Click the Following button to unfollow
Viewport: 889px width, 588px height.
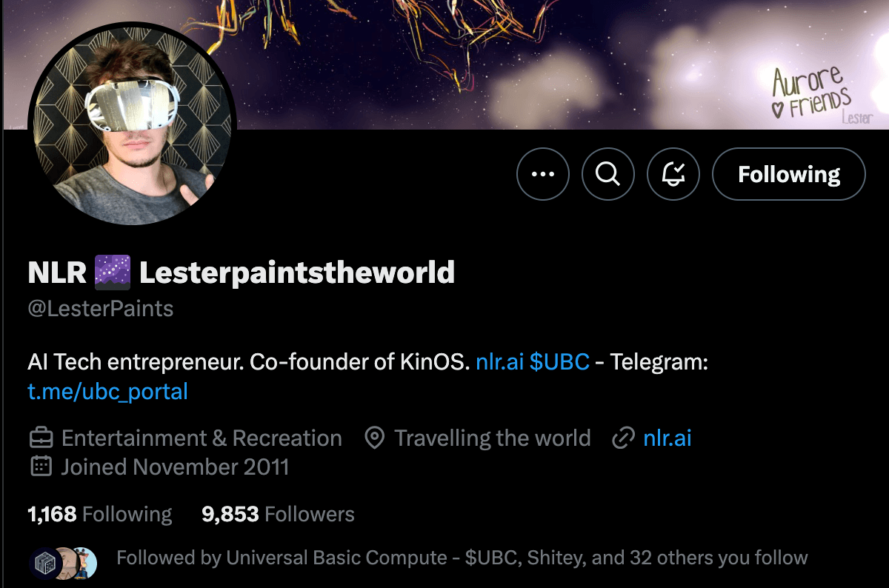click(x=788, y=174)
